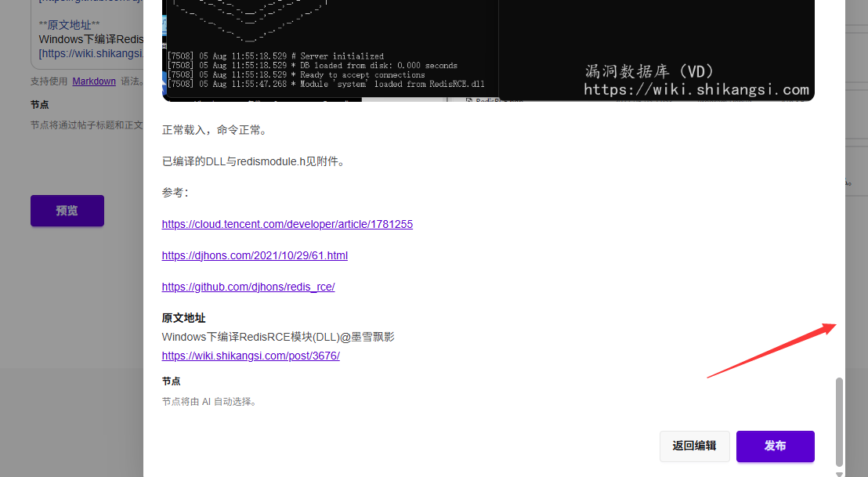Click the scrollbar down arrow at bottom
868x477 pixels.
click(840, 473)
